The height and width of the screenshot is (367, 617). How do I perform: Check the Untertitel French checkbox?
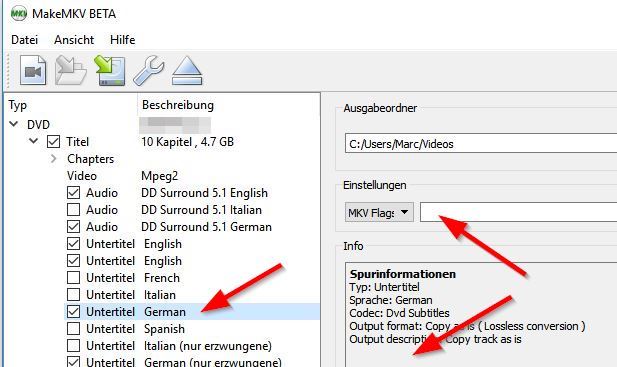(x=74, y=278)
